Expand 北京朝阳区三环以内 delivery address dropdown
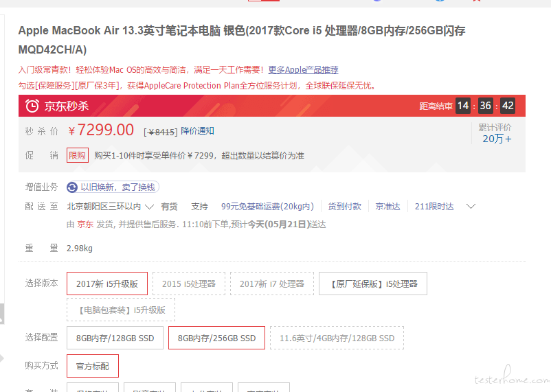 point(110,207)
